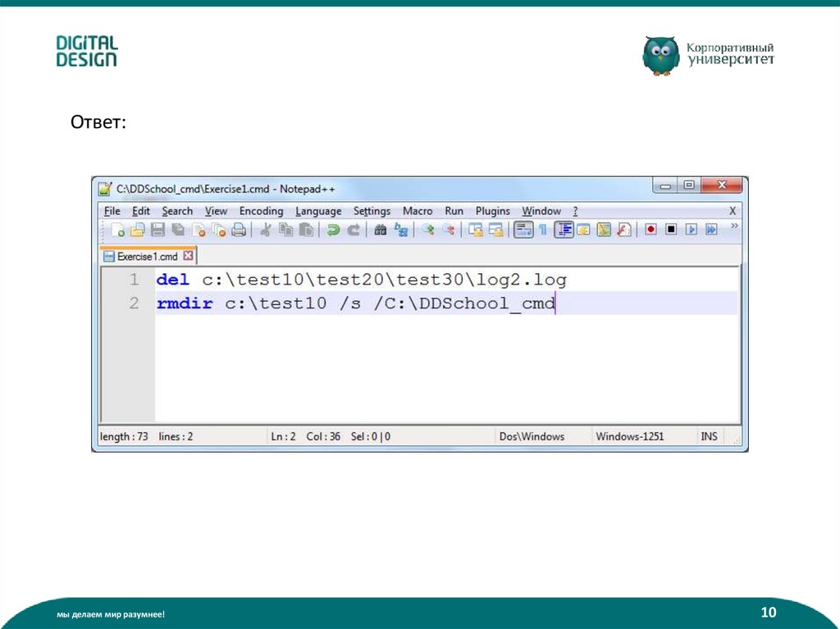Screen dimensions: 840x629
Task: Open the Encoding menu
Action: [x=261, y=211]
